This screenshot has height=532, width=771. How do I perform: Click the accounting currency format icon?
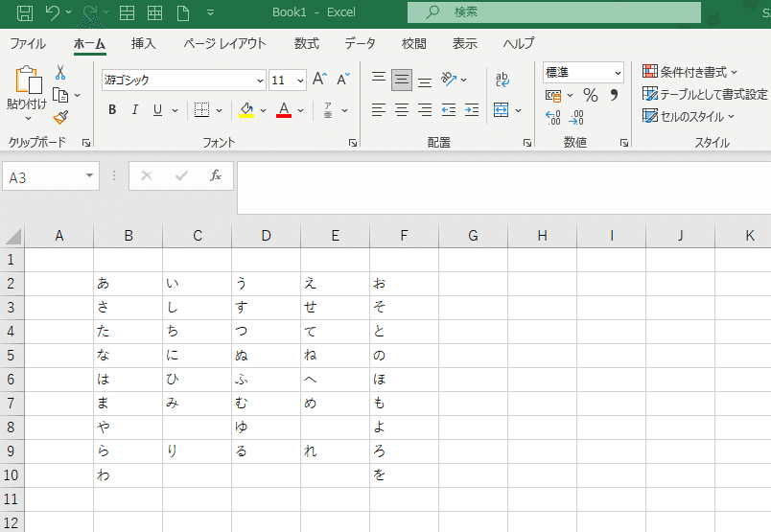coord(553,95)
